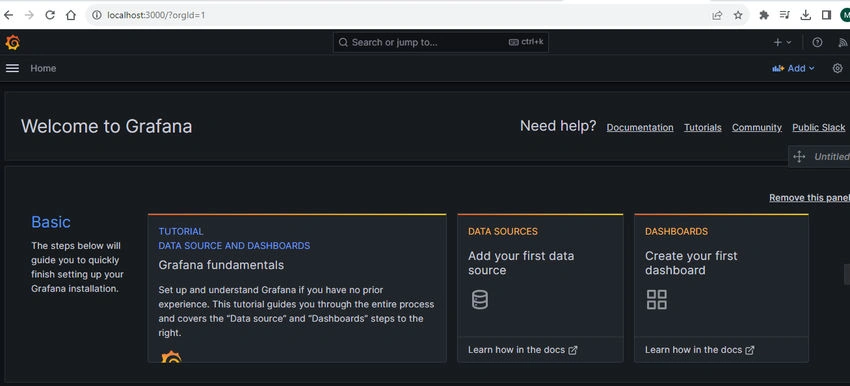Image resolution: width=850 pixels, height=386 pixels.
Task: Click the browser forward arrow
Action: (x=29, y=15)
